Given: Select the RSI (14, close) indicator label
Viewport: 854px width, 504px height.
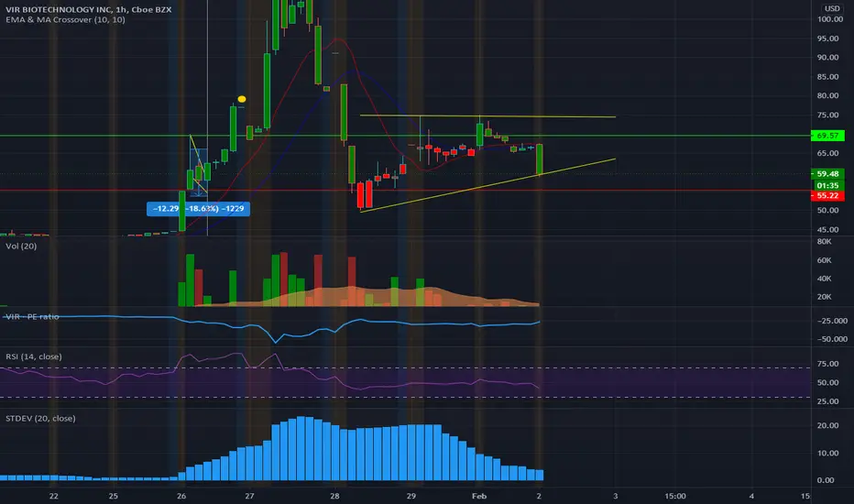Looking at the screenshot, I should click(x=34, y=356).
